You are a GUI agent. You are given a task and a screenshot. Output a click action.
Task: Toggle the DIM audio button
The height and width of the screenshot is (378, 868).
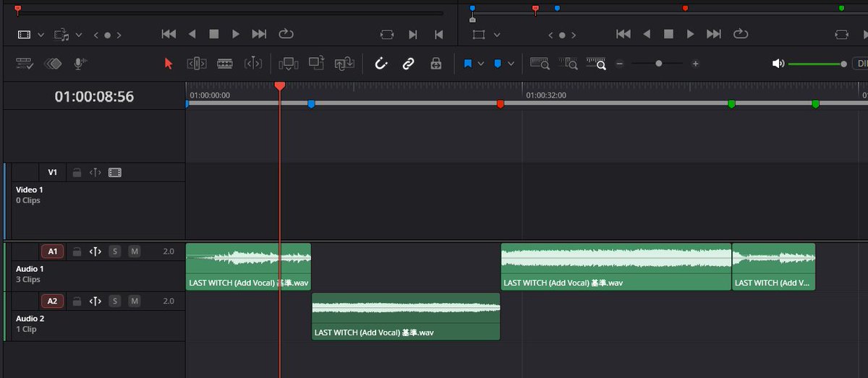pyautogui.click(x=861, y=64)
